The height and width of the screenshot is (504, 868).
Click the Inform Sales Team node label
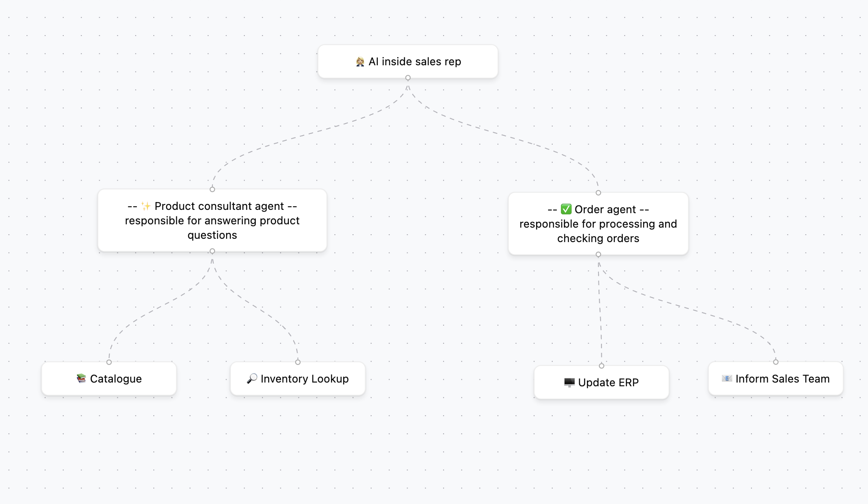782,379
